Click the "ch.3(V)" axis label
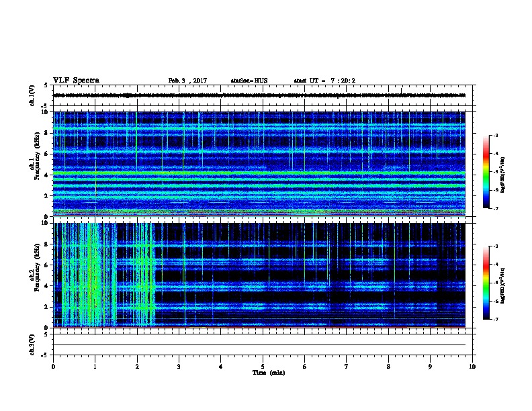This screenshot has width=532, height=411. point(32,345)
